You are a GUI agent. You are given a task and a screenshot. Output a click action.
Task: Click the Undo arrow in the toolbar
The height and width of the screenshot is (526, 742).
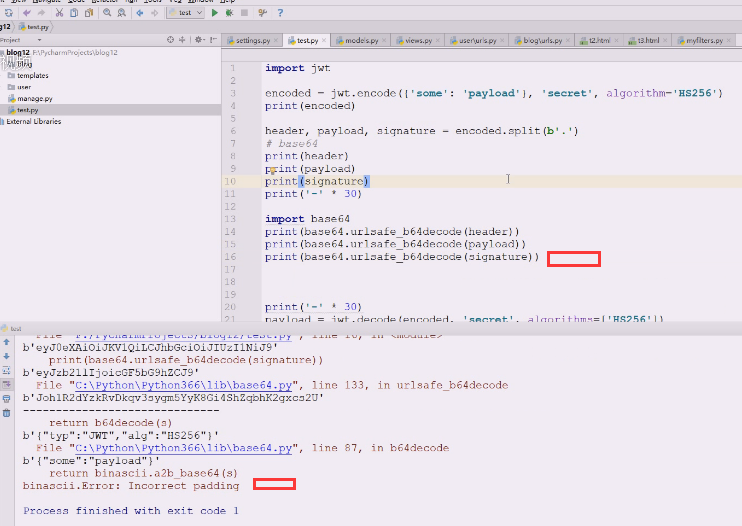click(26, 13)
